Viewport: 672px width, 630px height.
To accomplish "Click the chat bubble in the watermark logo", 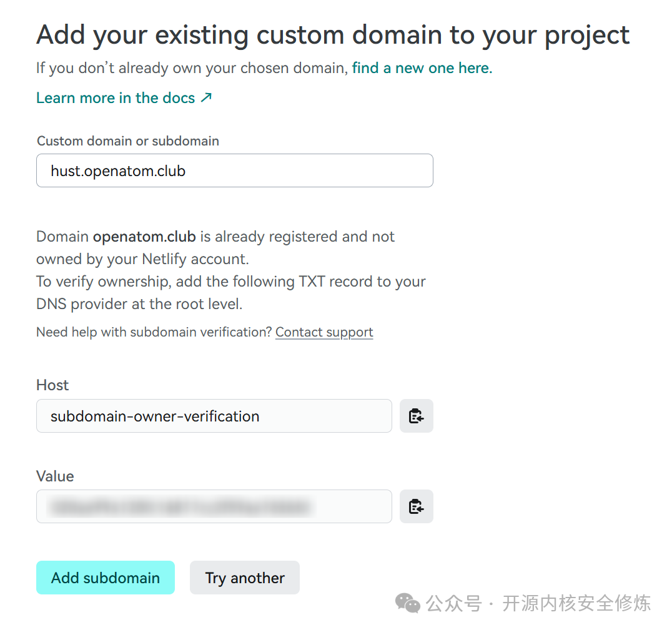I will click(x=407, y=603).
